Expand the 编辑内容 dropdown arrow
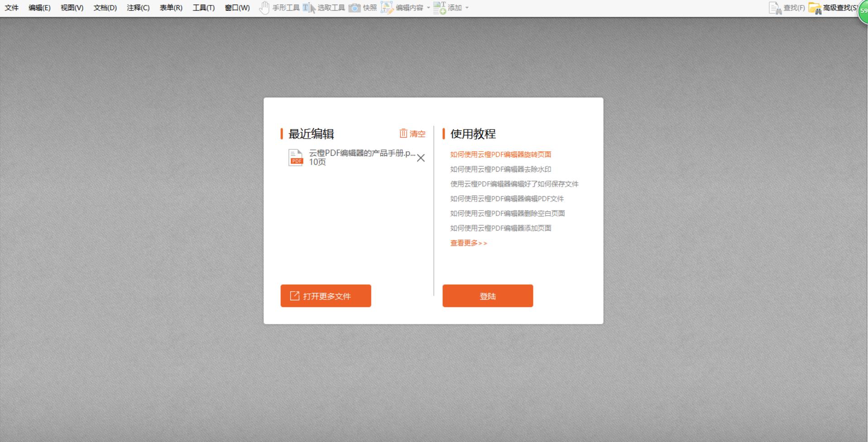Image resolution: width=868 pixels, height=442 pixels. (x=428, y=8)
